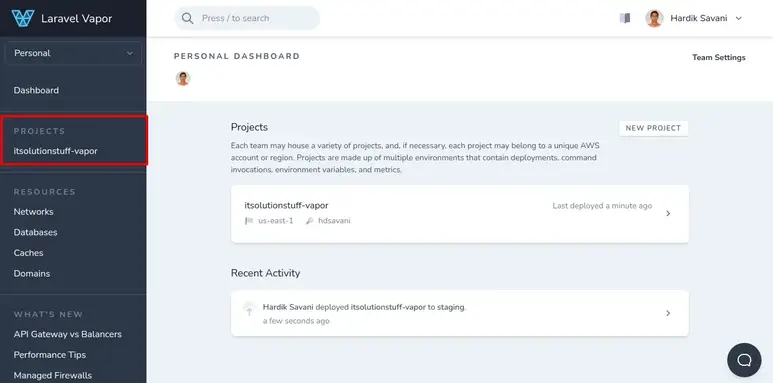773x383 pixels.
Task: Open itsolutionstuff-vapor project via its chevron arrow
Action: coord(668,213)
